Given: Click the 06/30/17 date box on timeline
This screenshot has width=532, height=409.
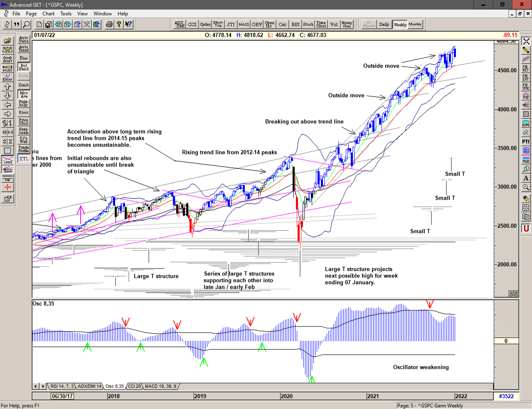Looking at the screenshot, I should tap(62, 396).
